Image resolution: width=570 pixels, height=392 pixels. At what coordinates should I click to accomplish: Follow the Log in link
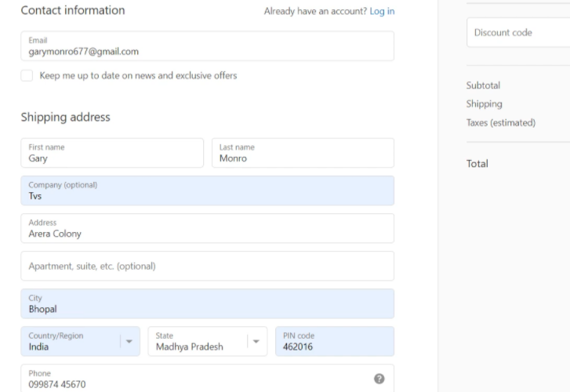tap(382, 11)
